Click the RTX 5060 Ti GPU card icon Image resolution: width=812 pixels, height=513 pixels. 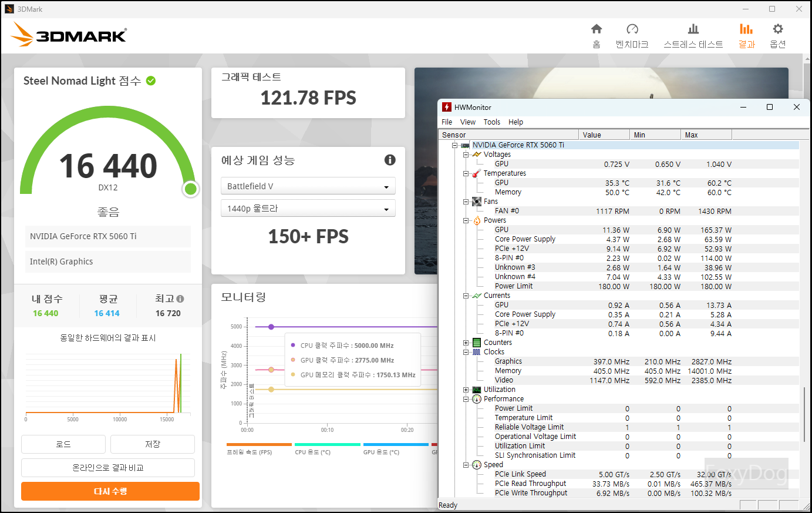465,145
